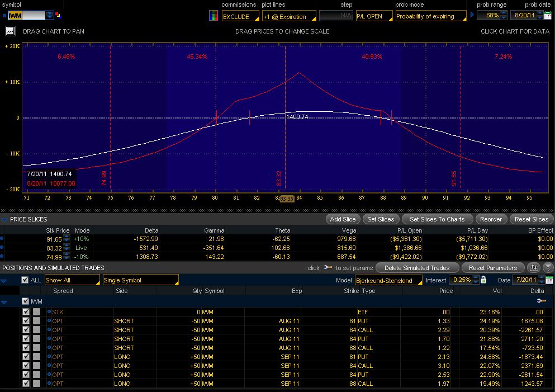Uncheck the AUG 11 84 CALL checkbox
Screen dimensions: 555x392
tap(26, 330)
